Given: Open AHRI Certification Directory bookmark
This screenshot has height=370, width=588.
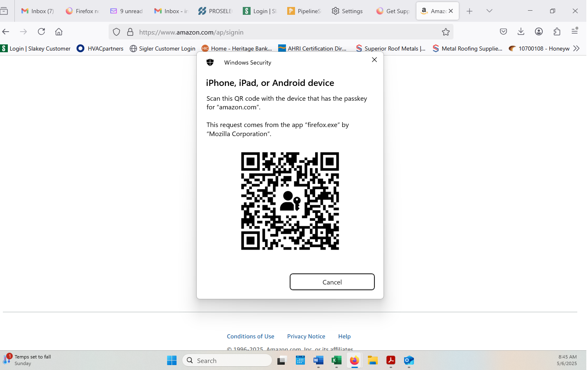Looking at the screenshot, I should [313, 49].
